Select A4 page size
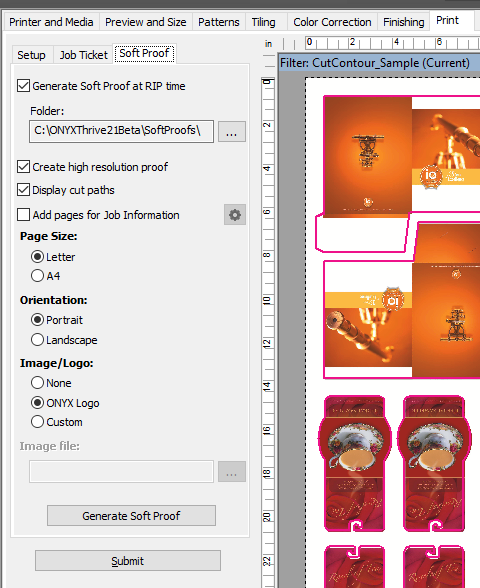The height and width of the screenshot is (588, 480). 37,276
